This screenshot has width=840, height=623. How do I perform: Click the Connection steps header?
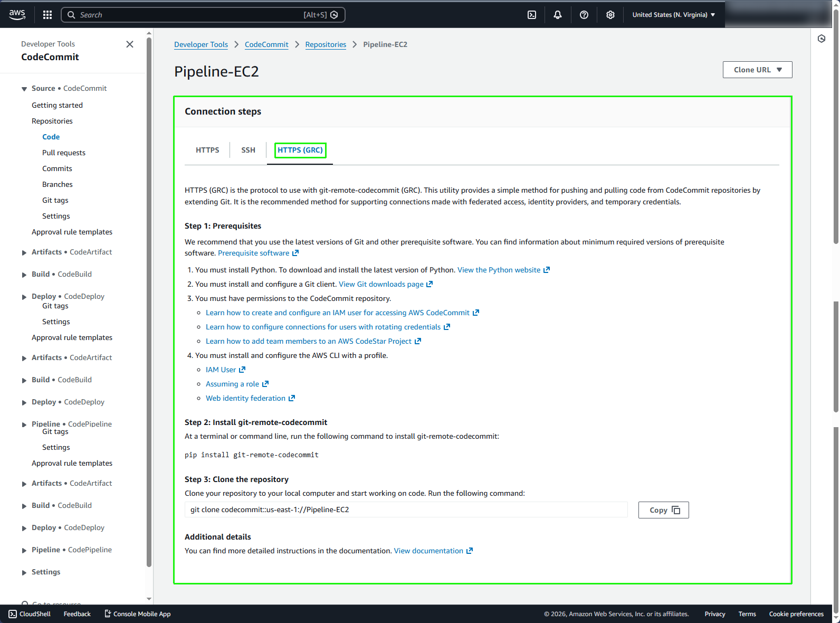pos(223,111)
